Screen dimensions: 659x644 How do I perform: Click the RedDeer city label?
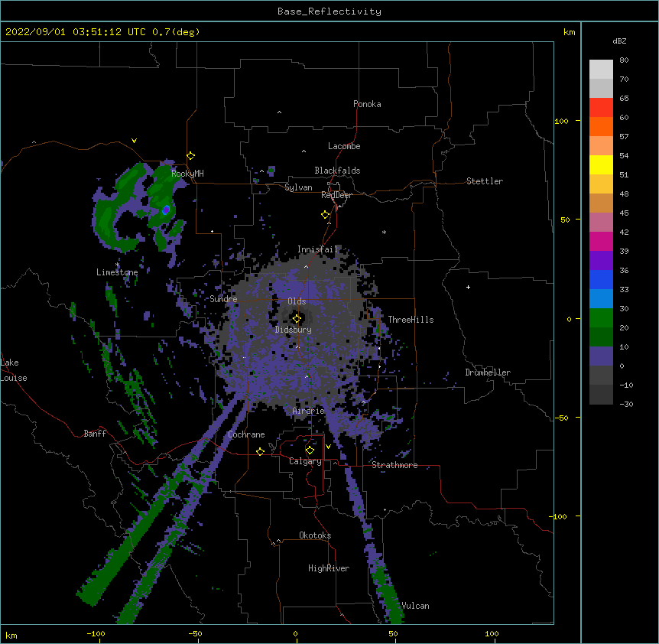coord(336,195)
